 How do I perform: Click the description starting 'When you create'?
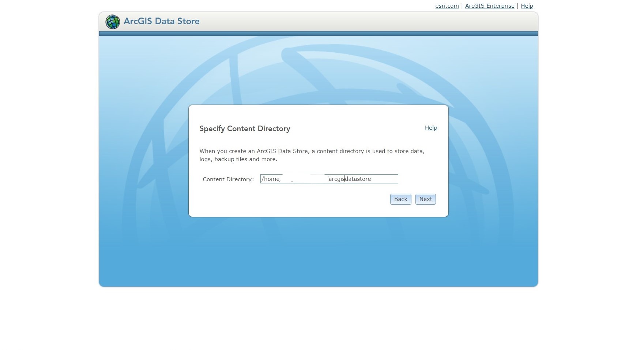[x=312, y=155]
